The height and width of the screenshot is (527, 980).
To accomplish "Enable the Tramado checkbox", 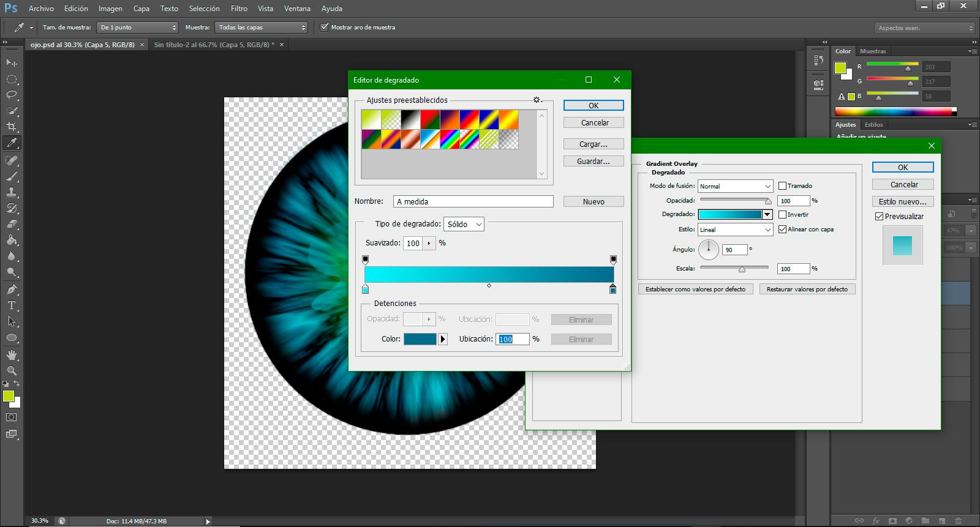I will tap(782, 185).
